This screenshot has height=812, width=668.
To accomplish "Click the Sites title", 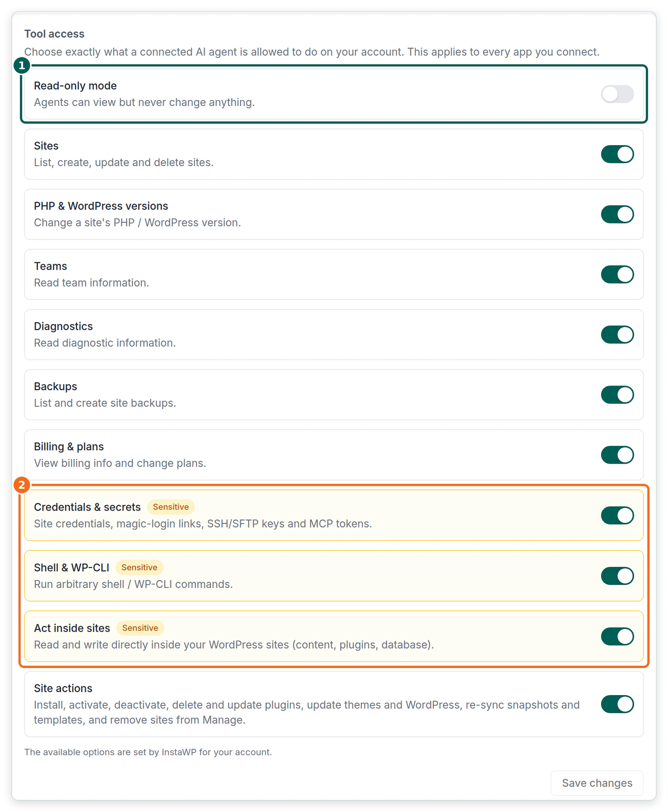I will (46, 146).
